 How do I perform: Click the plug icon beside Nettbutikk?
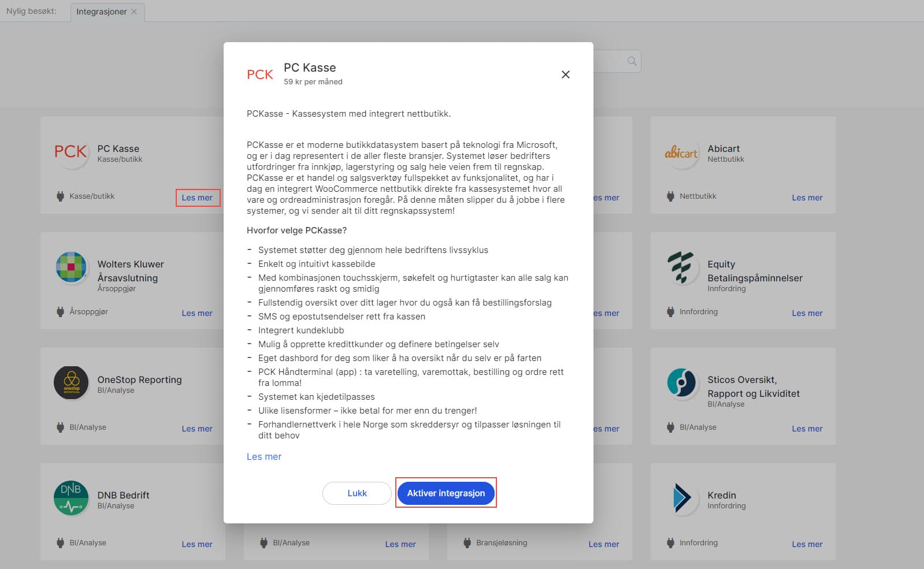(670, 196)
